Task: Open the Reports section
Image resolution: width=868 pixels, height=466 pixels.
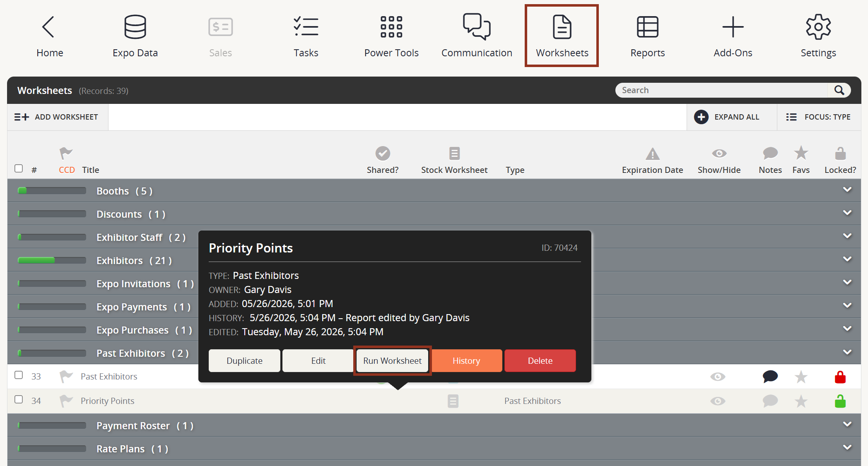Action: coord(647,36)
